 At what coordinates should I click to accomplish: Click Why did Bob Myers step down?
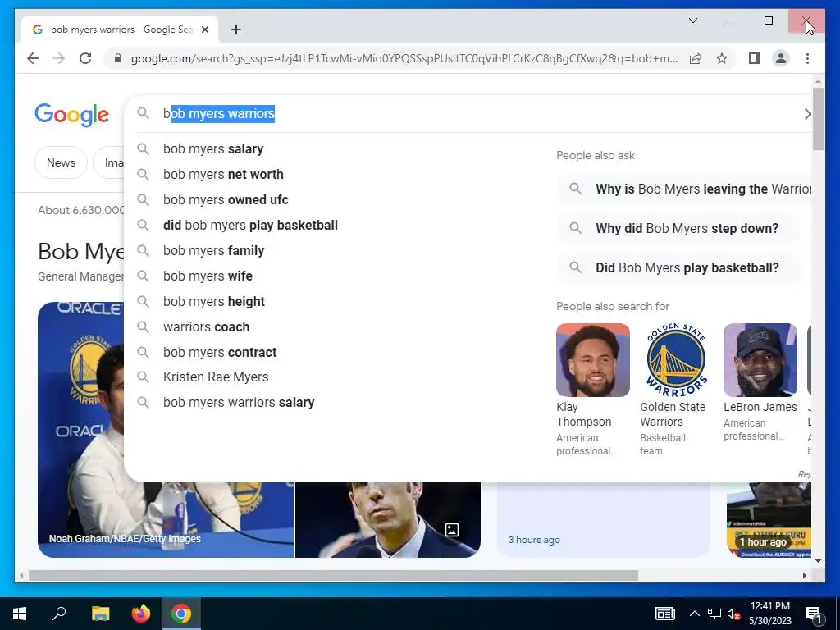[678, 228]
